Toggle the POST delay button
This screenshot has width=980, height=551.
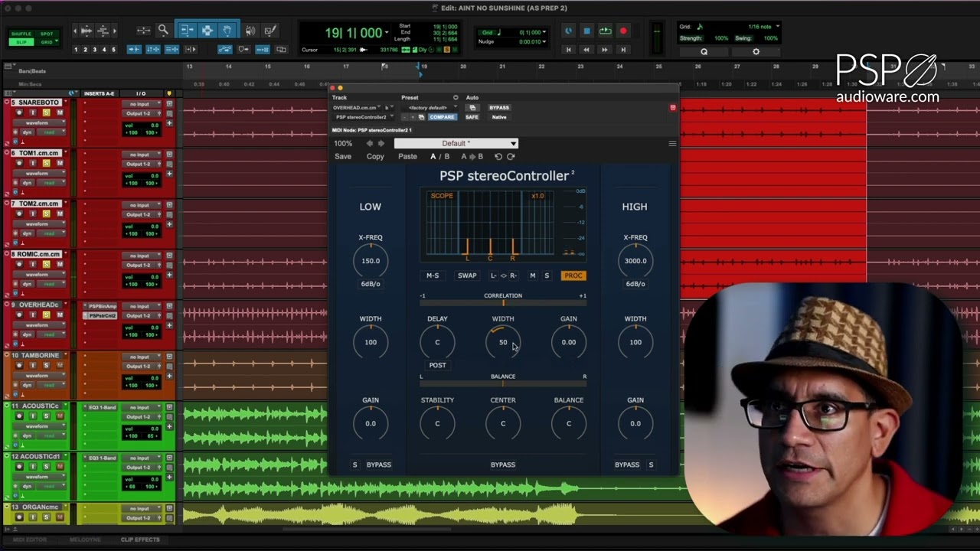coord(437,365)
